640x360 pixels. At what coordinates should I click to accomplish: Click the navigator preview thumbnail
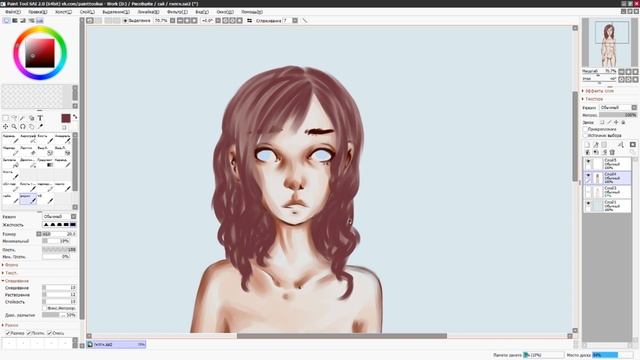pyautogui.click(x=609, y=42)
